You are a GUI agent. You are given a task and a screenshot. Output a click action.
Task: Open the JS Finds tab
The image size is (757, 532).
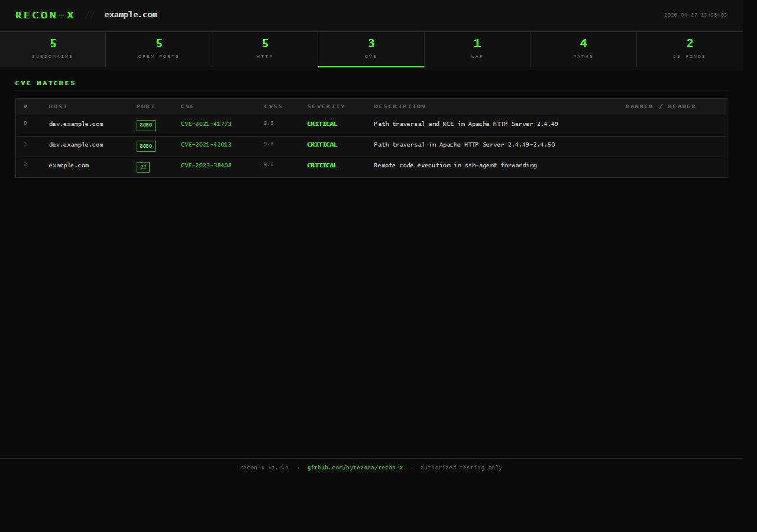pyautogui.click(x=690, y=49)
